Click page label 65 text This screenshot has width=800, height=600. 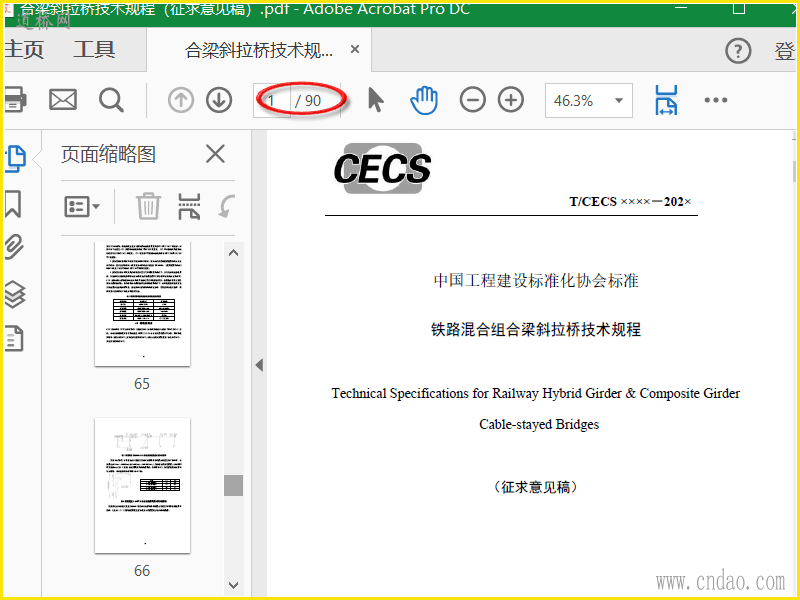tap(142, 384)
